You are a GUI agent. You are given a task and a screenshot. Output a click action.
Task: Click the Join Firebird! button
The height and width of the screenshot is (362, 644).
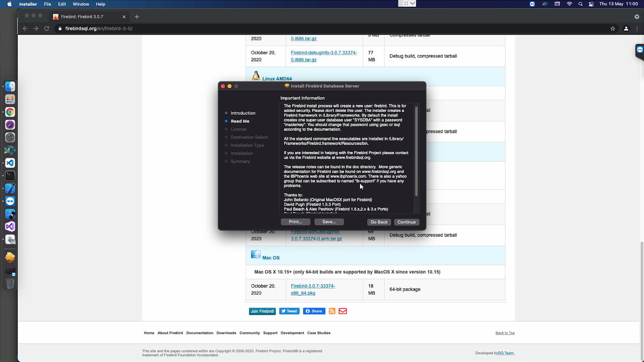262,311
